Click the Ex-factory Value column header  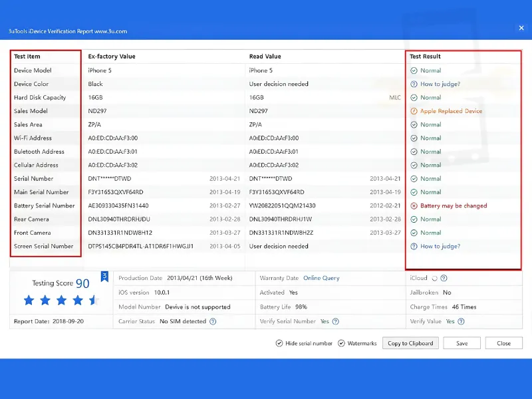112,57
